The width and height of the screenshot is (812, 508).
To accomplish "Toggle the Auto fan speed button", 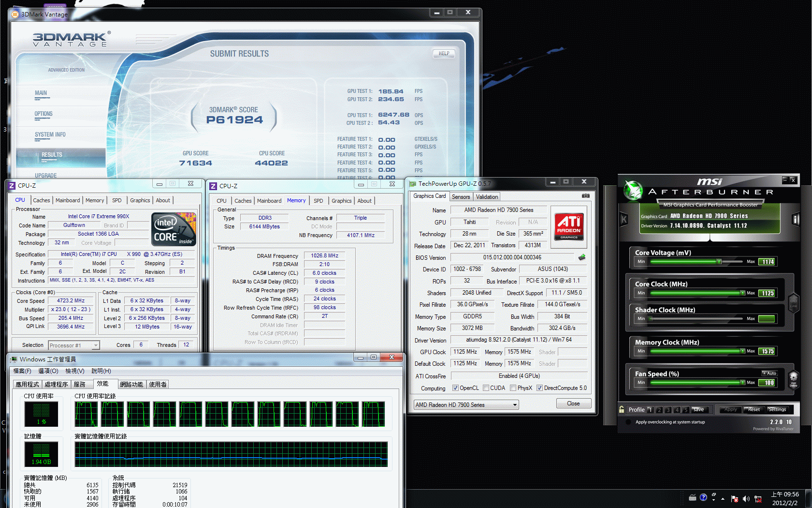I will coord(769,373).
